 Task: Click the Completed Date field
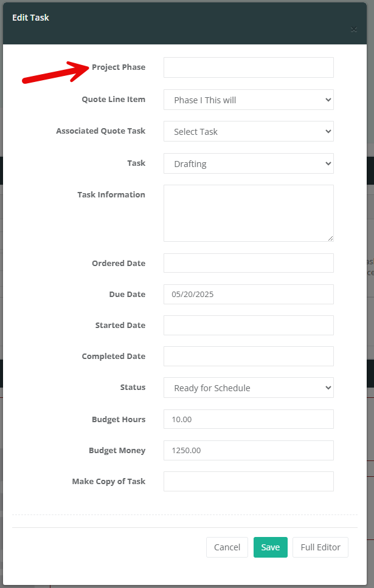point(248,356)
